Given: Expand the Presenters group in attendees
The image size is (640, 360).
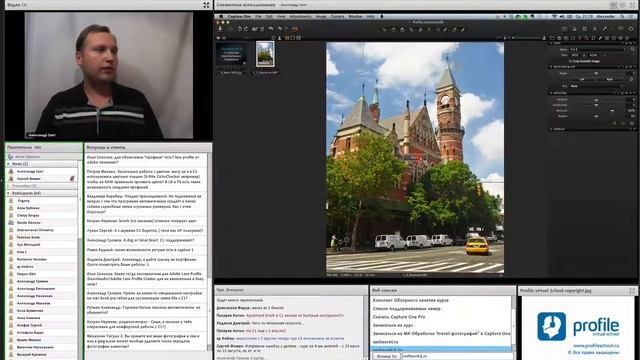Looking at the screenshot, I should click(8, 186).
